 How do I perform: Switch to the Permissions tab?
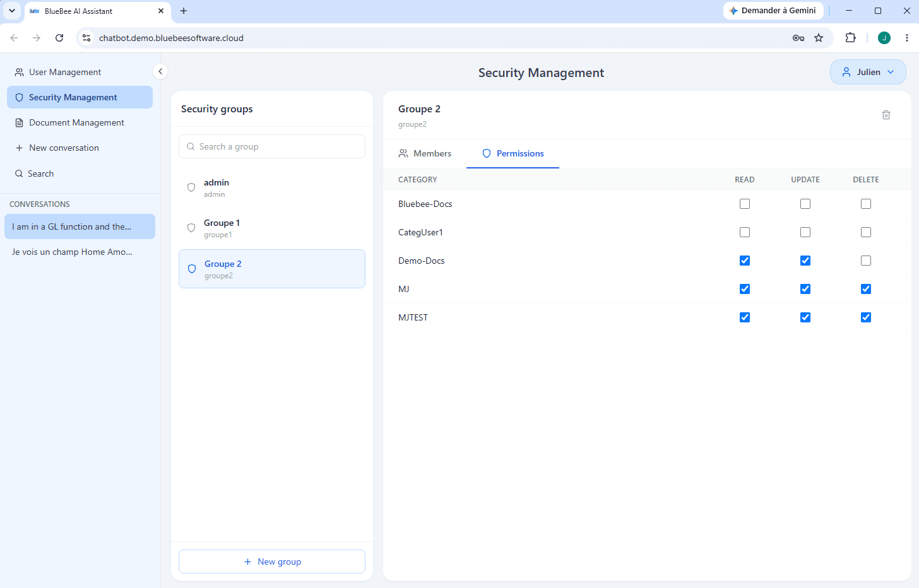(513, 153)
